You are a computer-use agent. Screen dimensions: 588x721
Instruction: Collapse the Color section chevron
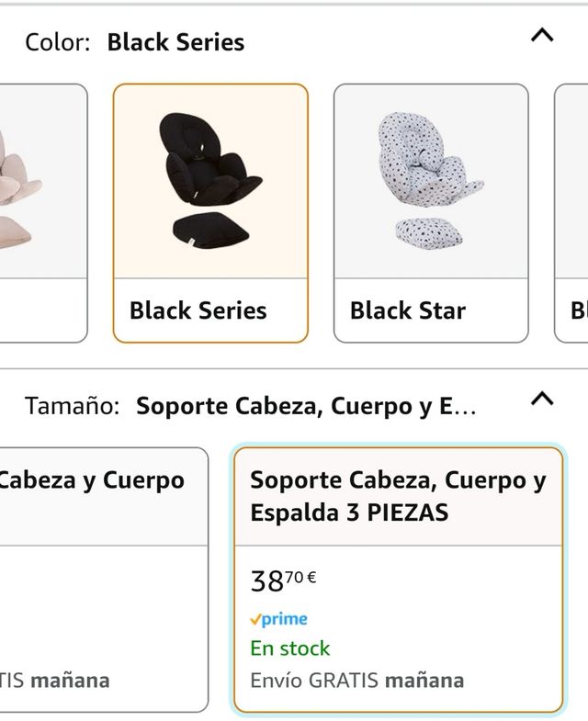coord(543,36)
